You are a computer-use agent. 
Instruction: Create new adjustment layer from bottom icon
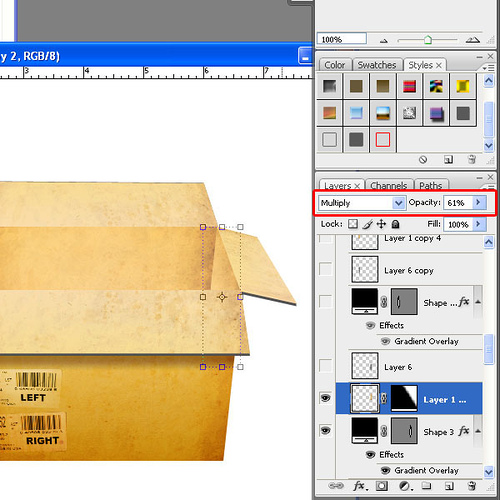405,486
